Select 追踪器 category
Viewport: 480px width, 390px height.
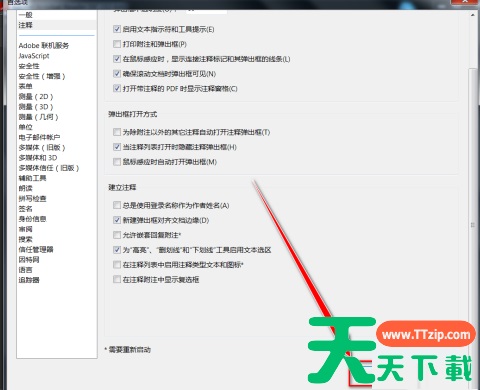pyautogui.click(x=29, y=280)
